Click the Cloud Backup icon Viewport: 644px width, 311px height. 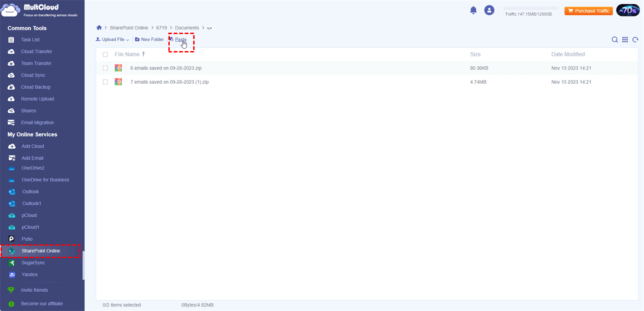pyautogui.click(x=11, y=87)
